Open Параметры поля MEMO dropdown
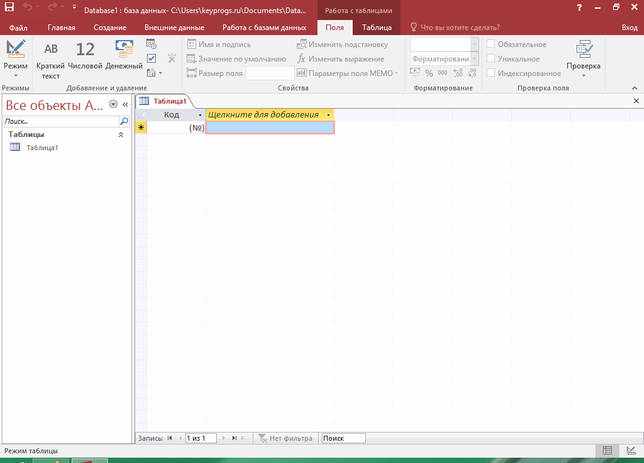 point(347,74)
